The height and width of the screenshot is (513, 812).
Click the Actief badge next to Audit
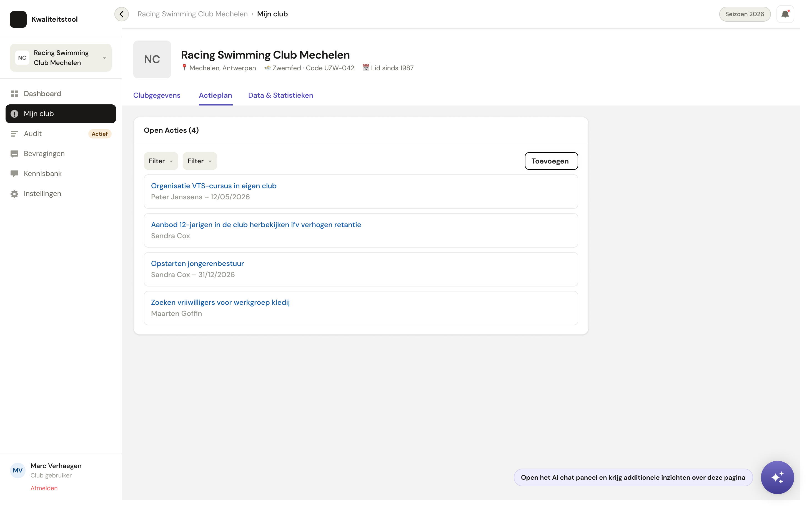(99, 134)
